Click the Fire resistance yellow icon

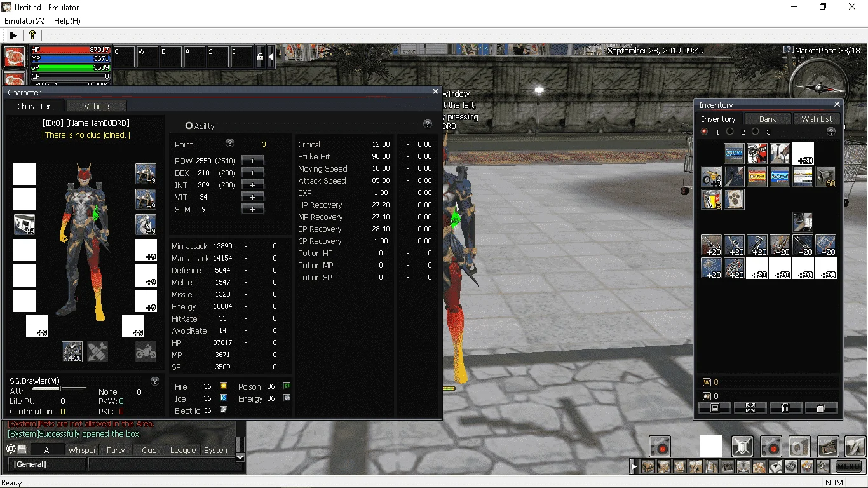224,386
